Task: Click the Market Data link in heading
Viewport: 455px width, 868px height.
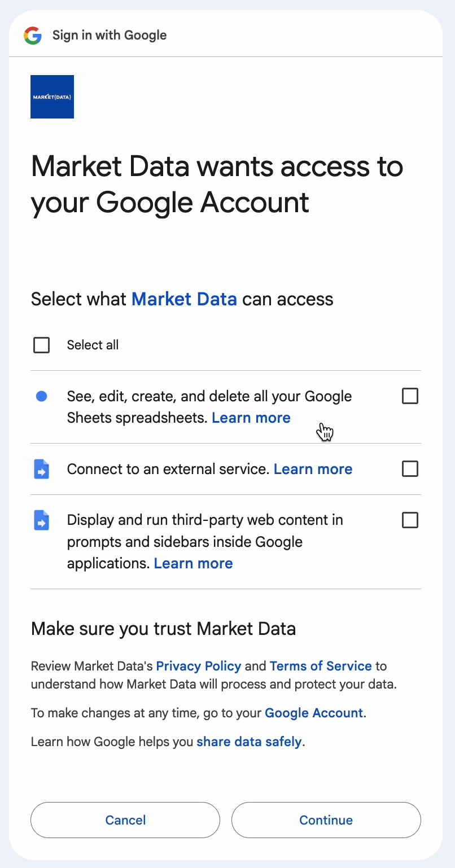Action: [x=184, y=299]
